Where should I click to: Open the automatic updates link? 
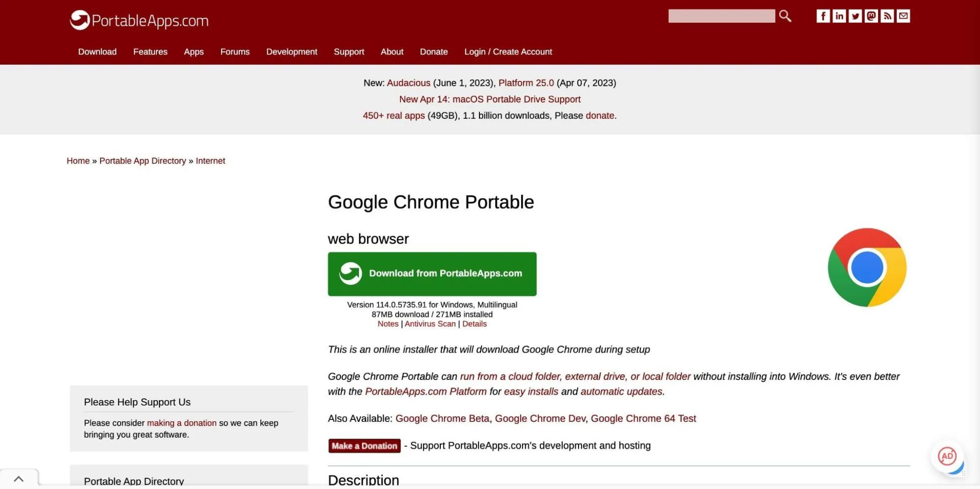[x=621, y=391]
